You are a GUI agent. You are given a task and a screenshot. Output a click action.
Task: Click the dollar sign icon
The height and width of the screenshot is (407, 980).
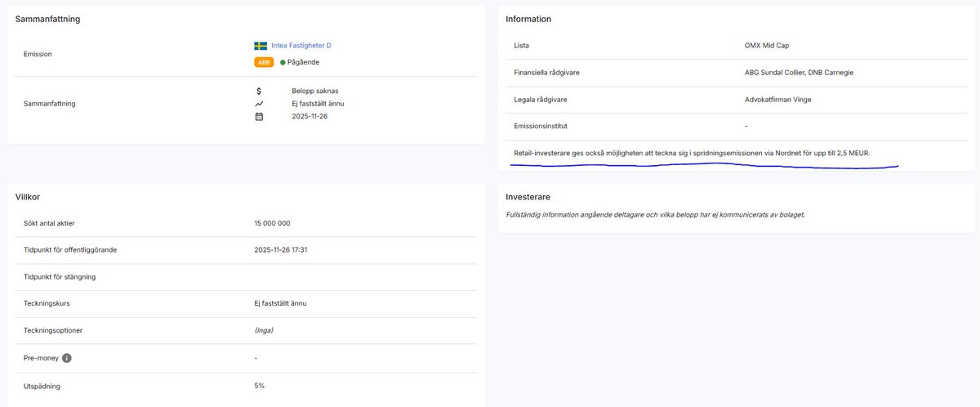(x=259, y=91)
